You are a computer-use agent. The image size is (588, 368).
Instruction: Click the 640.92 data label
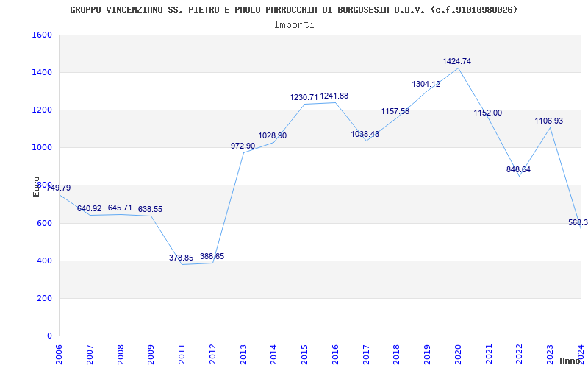click(x=89, y=208)
